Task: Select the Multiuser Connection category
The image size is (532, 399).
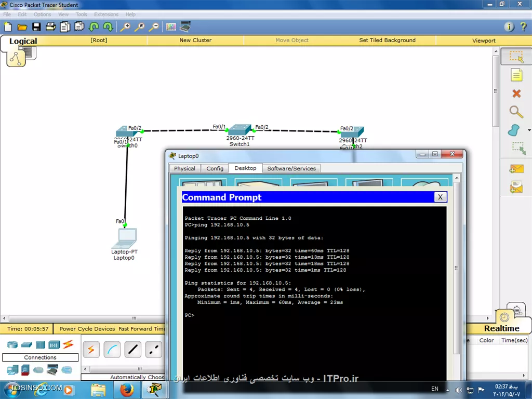Action: click(x=67, y=370)
